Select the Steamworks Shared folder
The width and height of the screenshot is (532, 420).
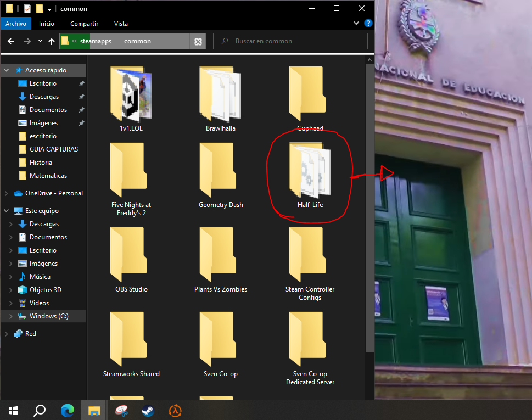pyautogui.click(x=131, y=344)
